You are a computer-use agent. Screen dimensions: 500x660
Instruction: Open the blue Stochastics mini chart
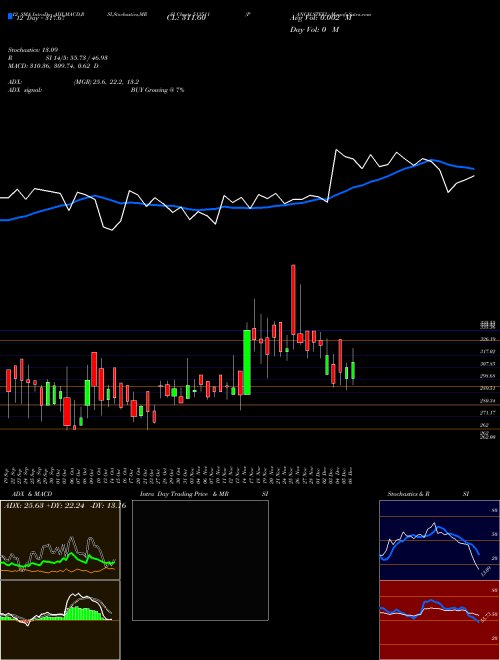(x=439, y=540)
